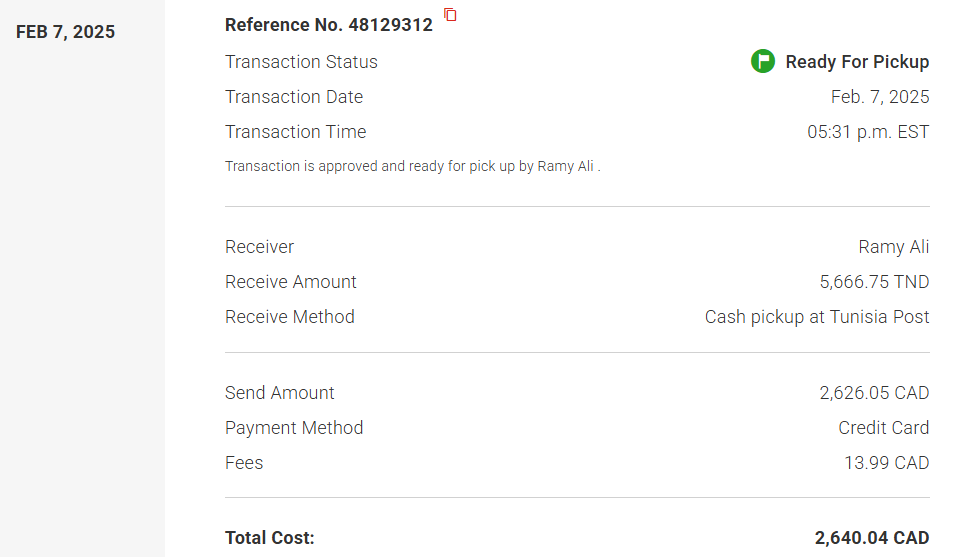Image resolution: width=980 pixels, height=557 pixels.
Task: Click the 05:31 p.m. EST time value
Action: (868, 132)
